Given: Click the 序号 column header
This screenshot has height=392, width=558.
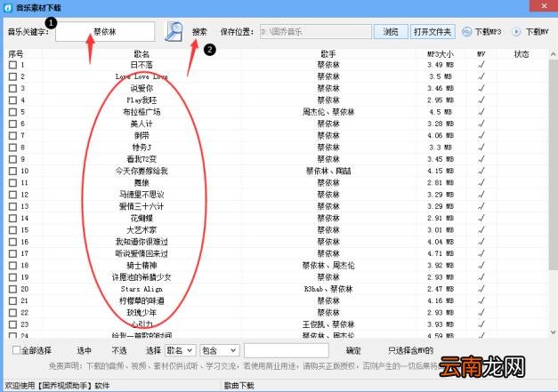Looking at the screenshot, I should (16, 54).
